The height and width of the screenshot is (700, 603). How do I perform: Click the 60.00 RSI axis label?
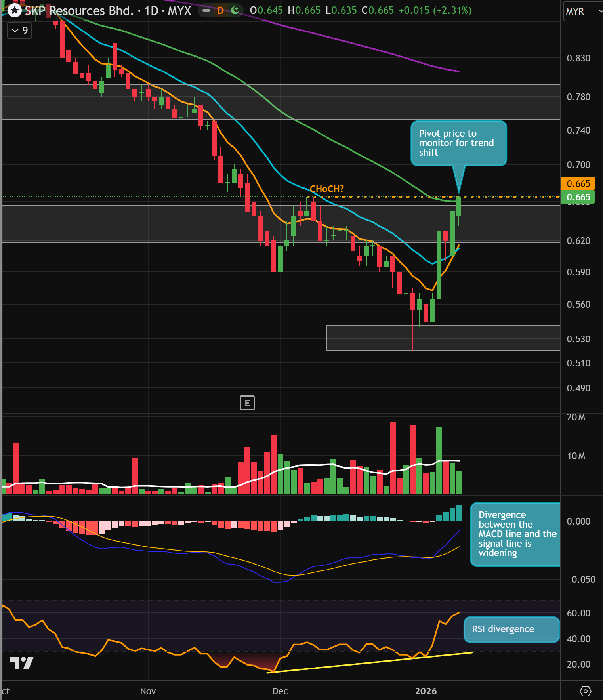(578, 613)
